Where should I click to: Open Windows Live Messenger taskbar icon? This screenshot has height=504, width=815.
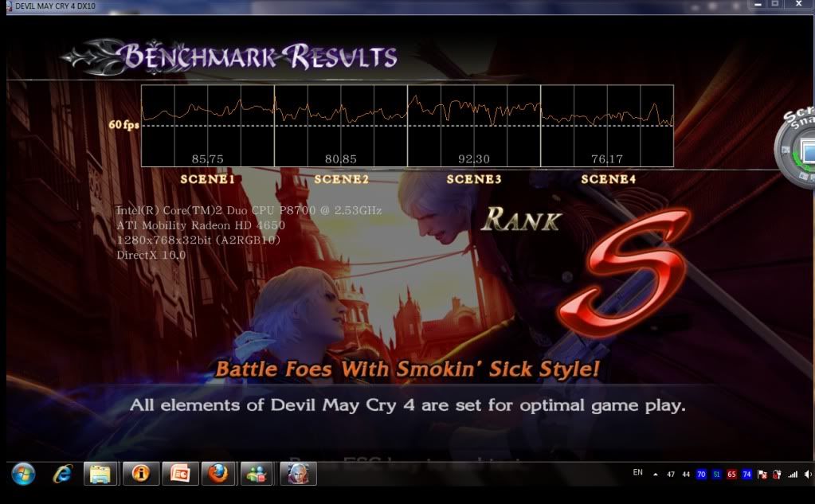(258, 474)
